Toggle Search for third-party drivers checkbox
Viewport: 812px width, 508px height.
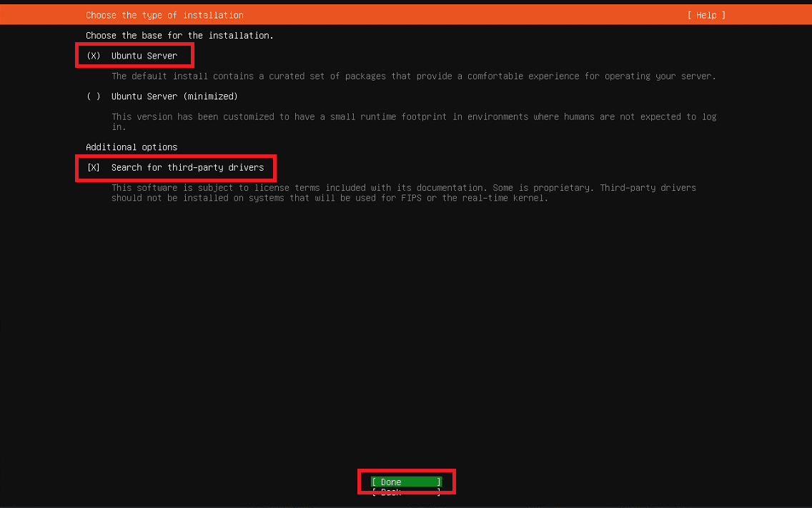tap(176, 168)
